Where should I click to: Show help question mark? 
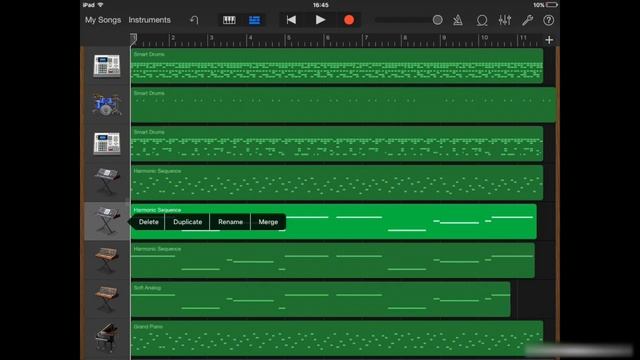click(549, 20)
